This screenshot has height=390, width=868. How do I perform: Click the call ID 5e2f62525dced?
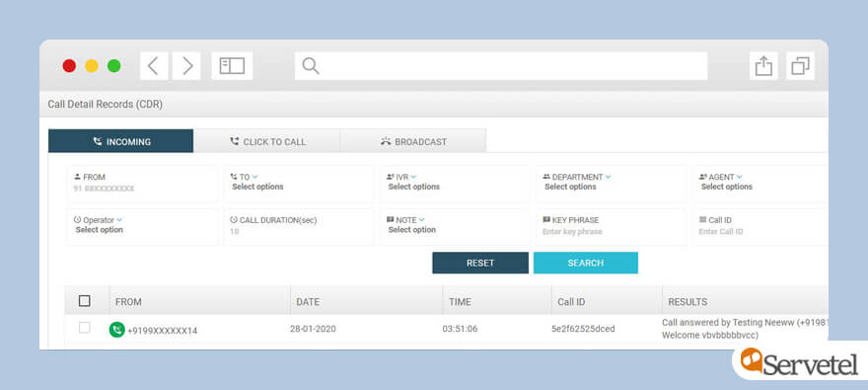tap(583, 329)
